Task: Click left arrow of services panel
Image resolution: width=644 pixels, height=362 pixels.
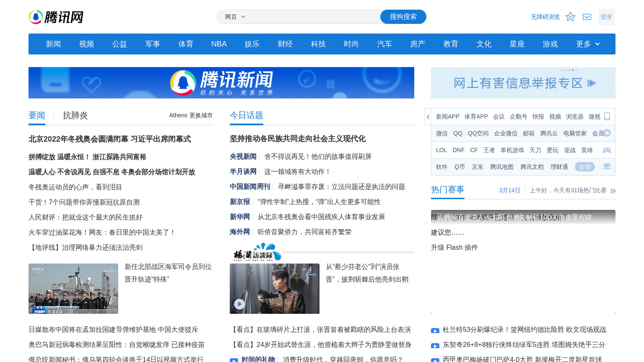Action: pyautogui.click(x=428, y=117)
